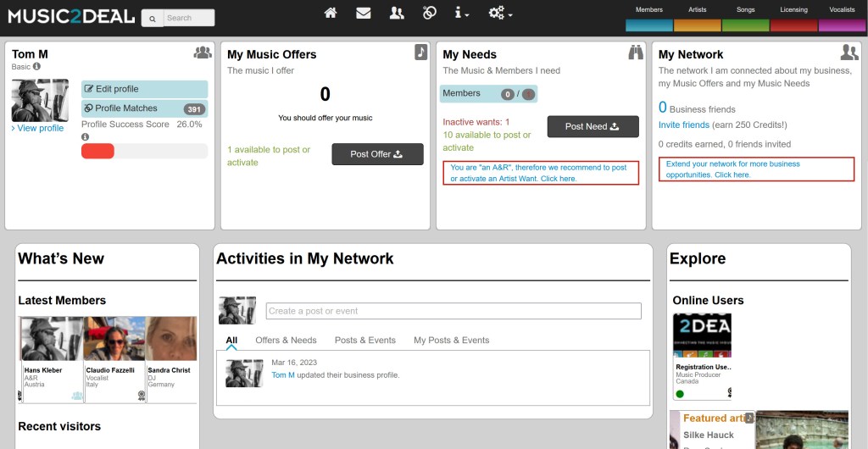Open Claudio Fazzelli's member thumbnail
Viewport: 868px width, 449px height.
pos(114,339)
